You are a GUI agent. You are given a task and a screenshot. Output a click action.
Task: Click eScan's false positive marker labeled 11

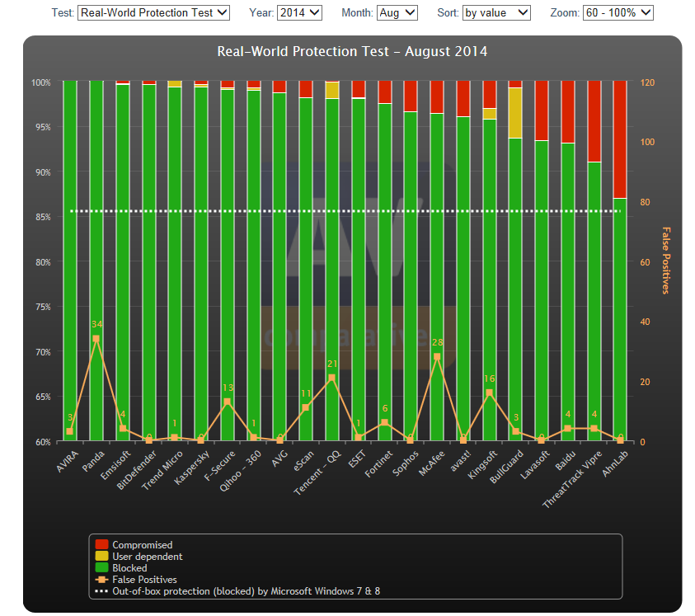[306, 407]
